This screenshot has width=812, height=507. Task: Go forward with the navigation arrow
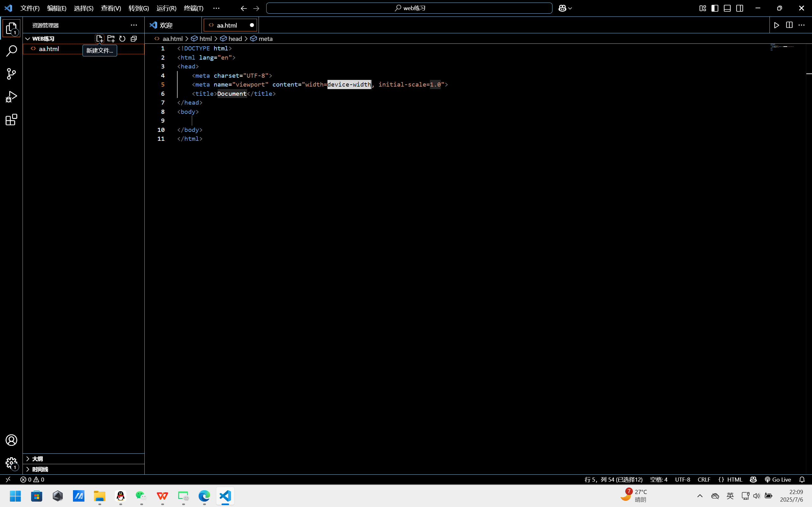point(256,8)
